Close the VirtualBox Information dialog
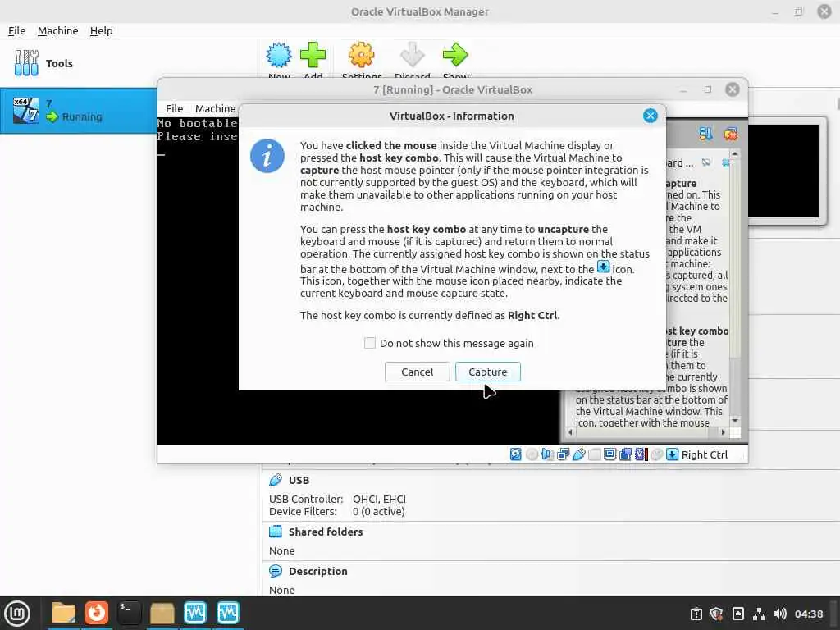 click(x=650, y=116)
